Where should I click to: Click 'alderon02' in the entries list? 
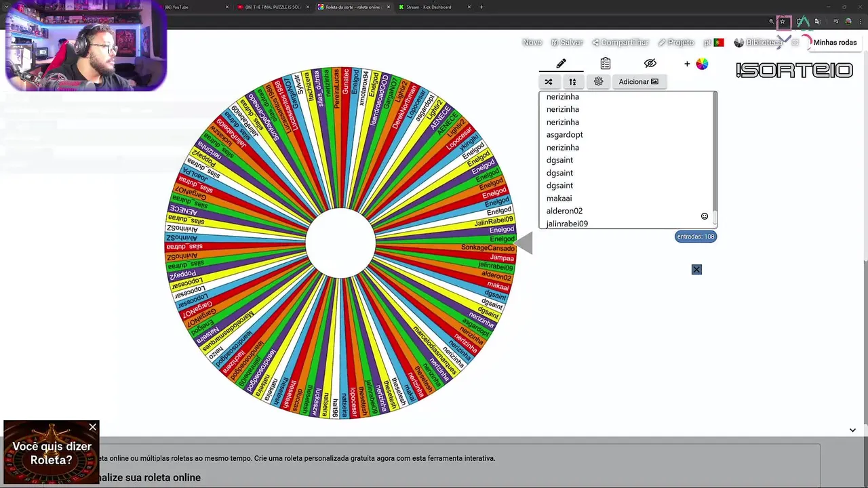[x=564, y=211]
